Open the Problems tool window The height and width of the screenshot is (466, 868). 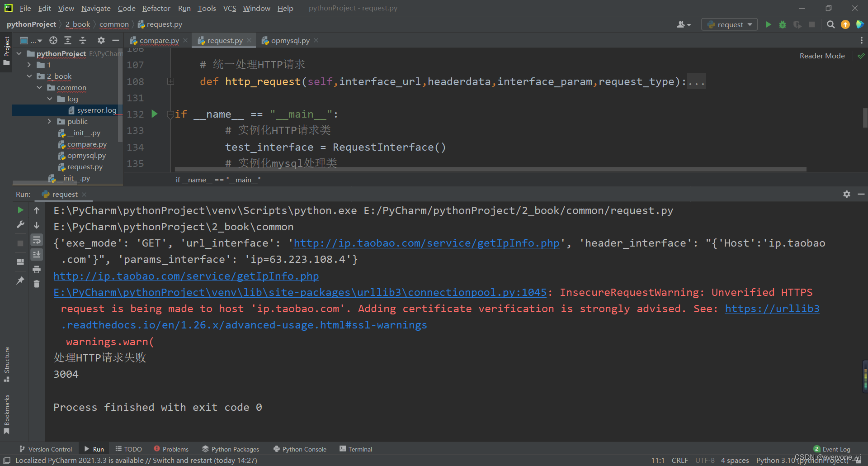pyautogui.click(x=171, y=449)
